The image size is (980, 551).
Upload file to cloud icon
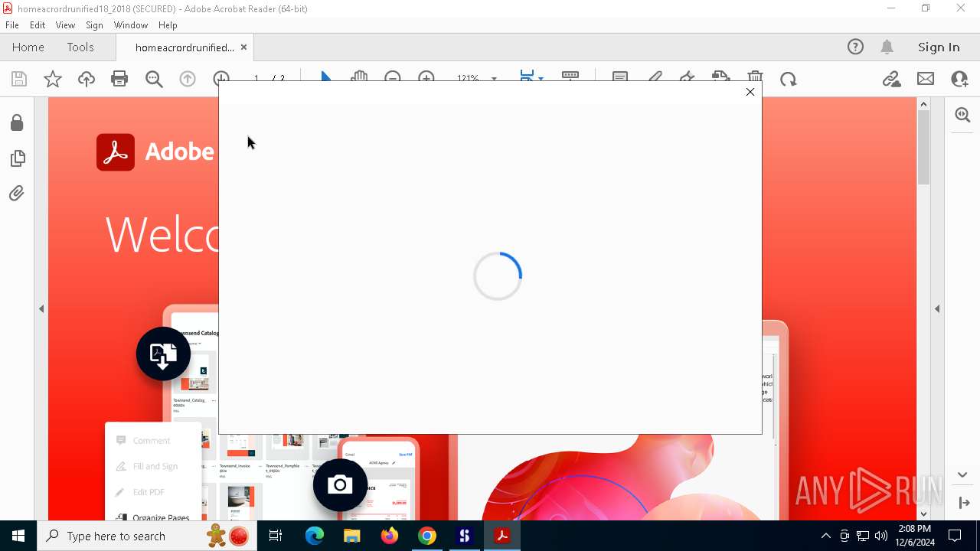coord(87,79)
